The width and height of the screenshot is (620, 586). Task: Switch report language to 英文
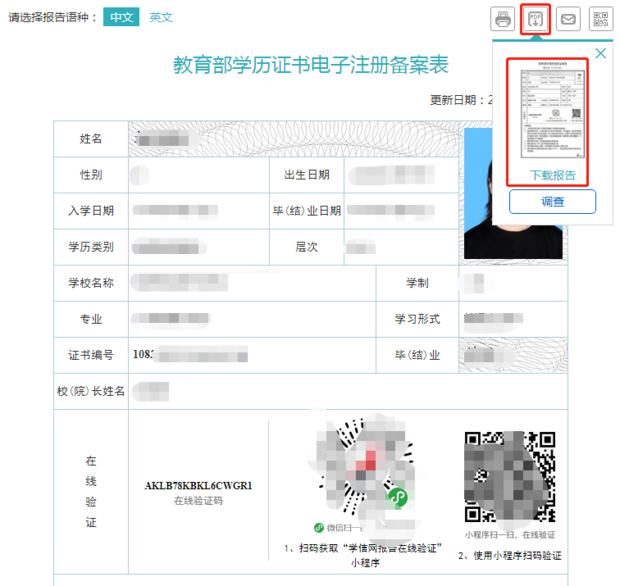[161, 17]
